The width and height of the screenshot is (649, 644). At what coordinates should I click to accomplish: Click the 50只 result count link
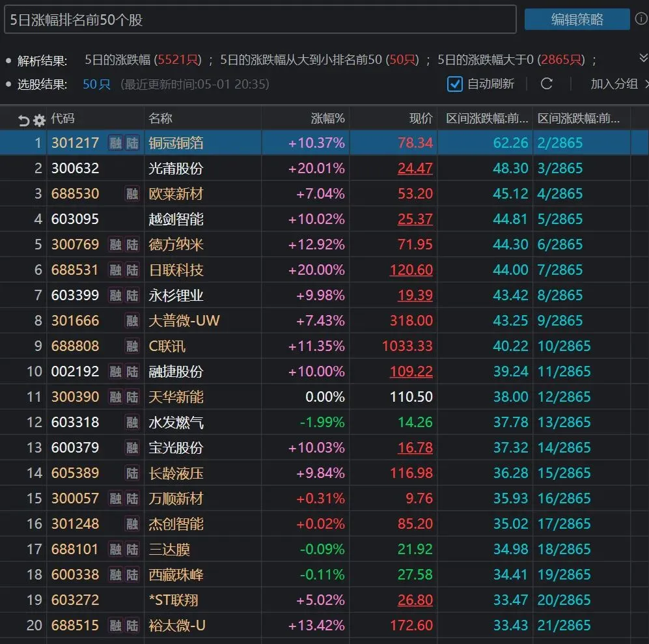[x=97, y=84]
